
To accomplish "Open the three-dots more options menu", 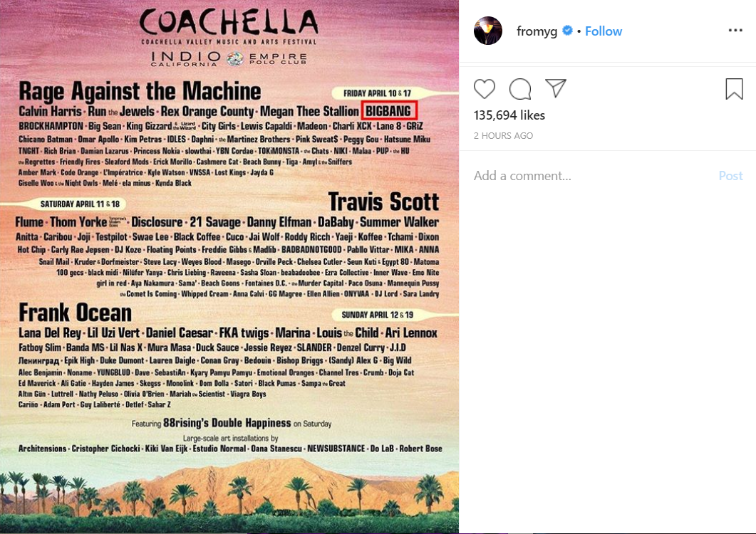I will 735,31.
